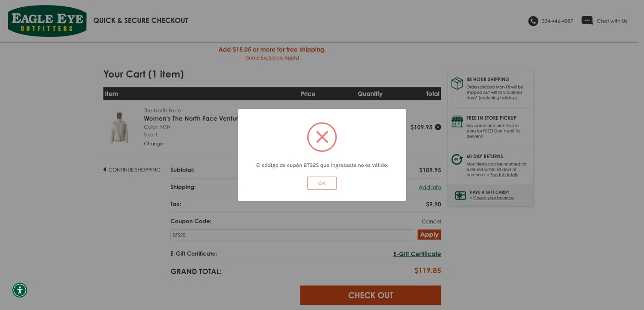Click the item price $109.95 in cart row
The width and height of the screenshot is (644, 310).
421,127
